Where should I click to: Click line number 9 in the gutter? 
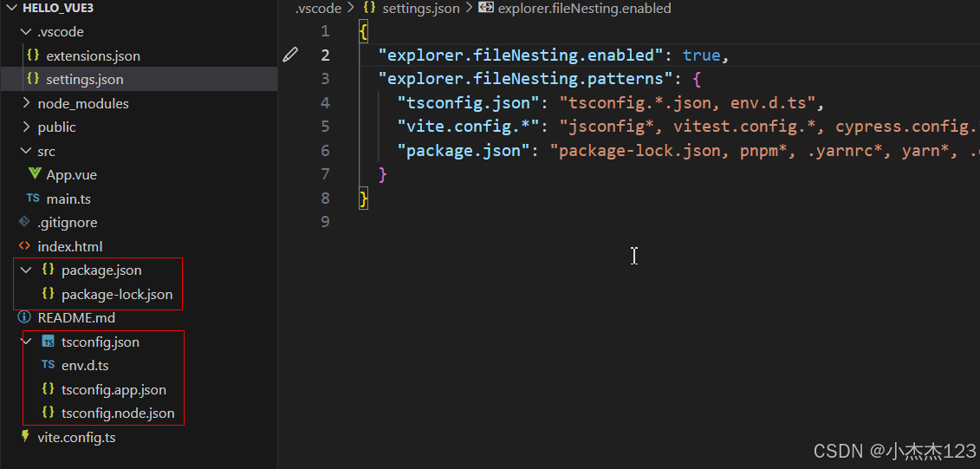(x=324, y=222)
